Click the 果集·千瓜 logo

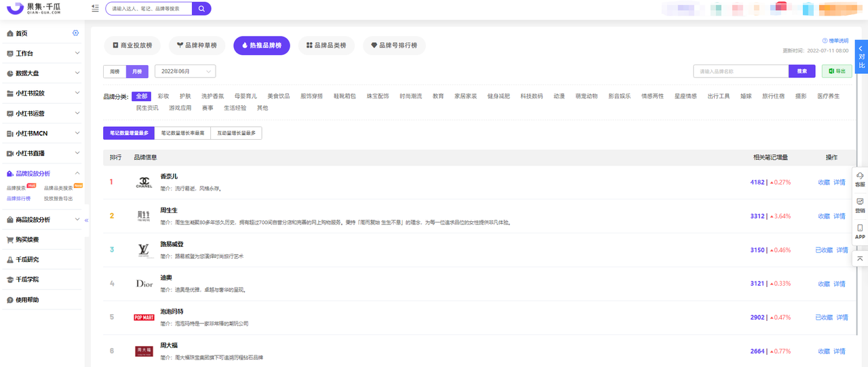[x=33, y=9]
